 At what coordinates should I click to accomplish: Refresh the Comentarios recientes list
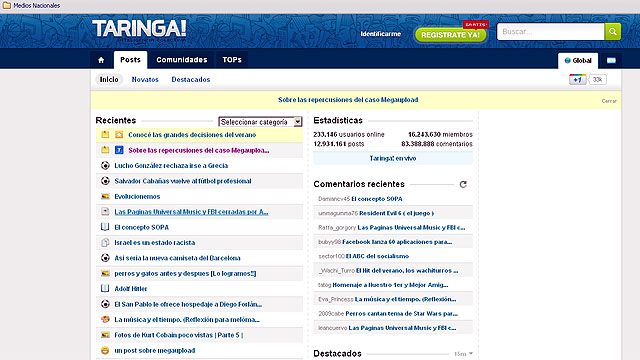click(463, 184)
